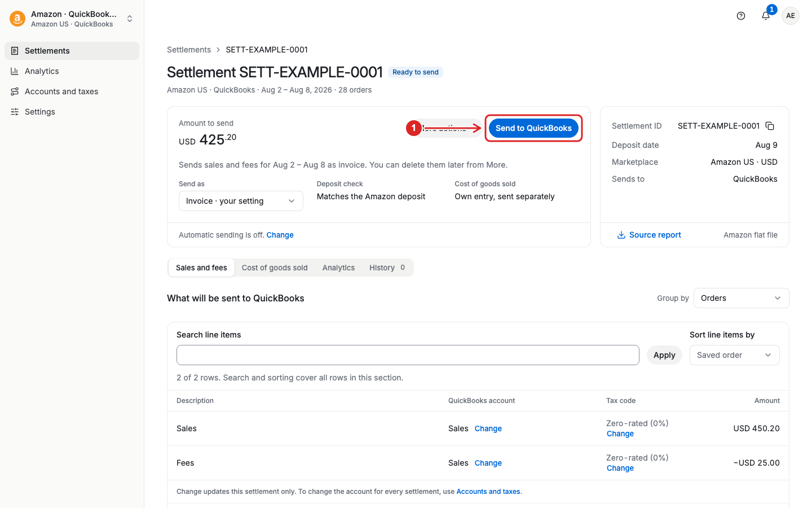
Task: Change the QuickBooks account for Fees row
Action: point(488,463)
